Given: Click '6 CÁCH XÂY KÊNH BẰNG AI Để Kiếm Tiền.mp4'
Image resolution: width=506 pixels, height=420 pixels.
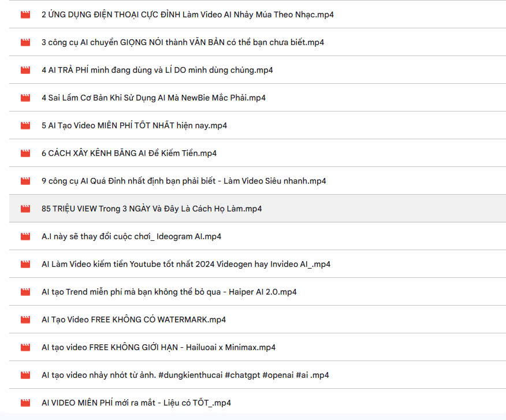Looking at the screenshot, I should tap(129, 153).
